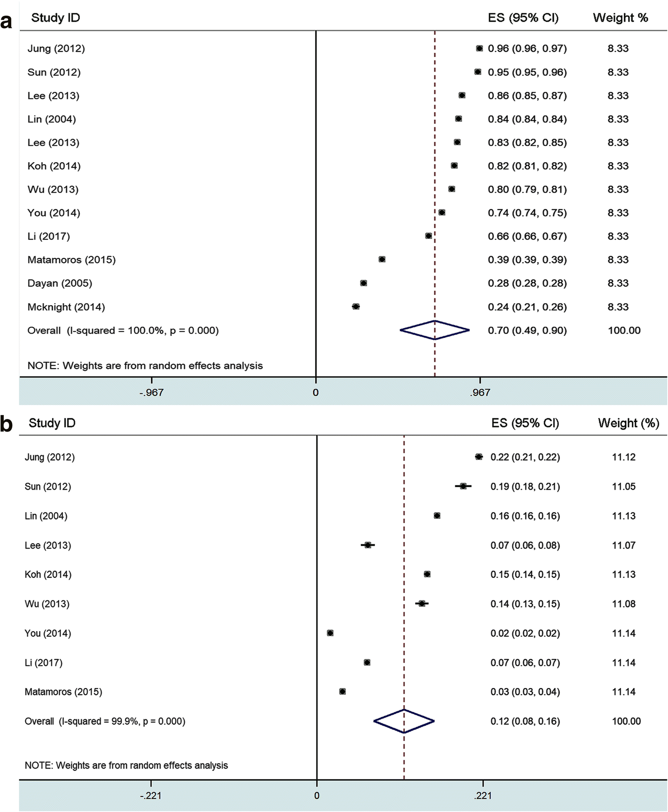Click the axis tick label '-.221'

tap(151, 796)
